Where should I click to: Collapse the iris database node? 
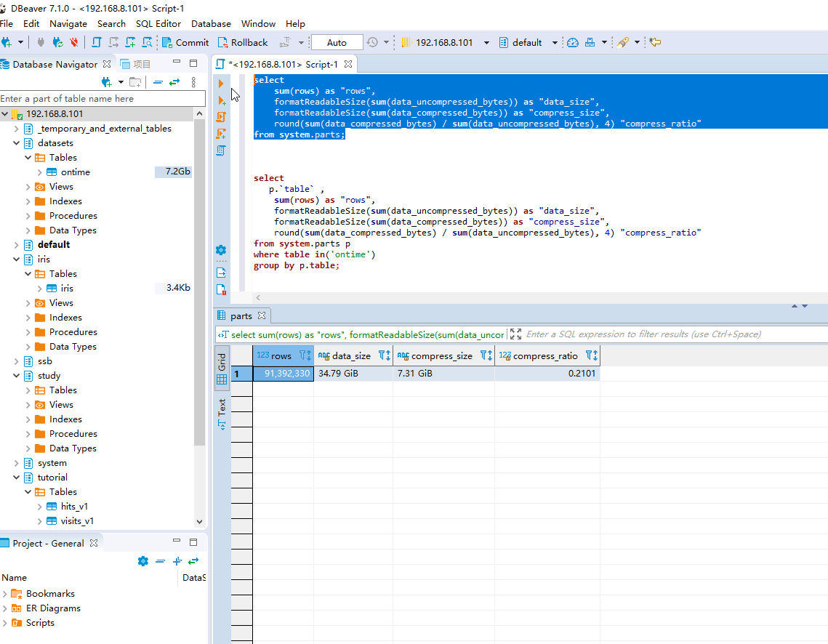point(18,259)
